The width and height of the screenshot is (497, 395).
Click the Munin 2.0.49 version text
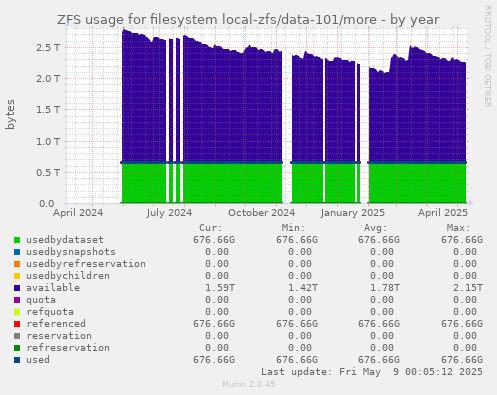pos(249,384)
